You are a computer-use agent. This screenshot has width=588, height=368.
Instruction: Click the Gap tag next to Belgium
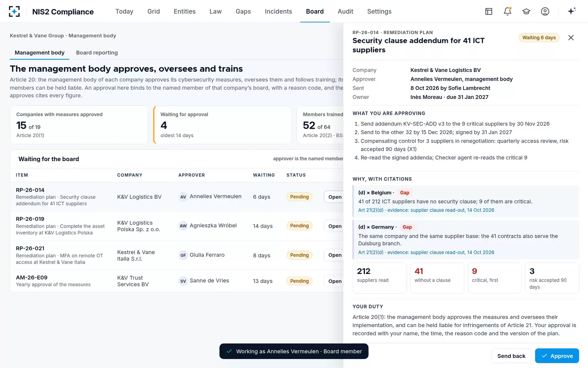point(405,193)
